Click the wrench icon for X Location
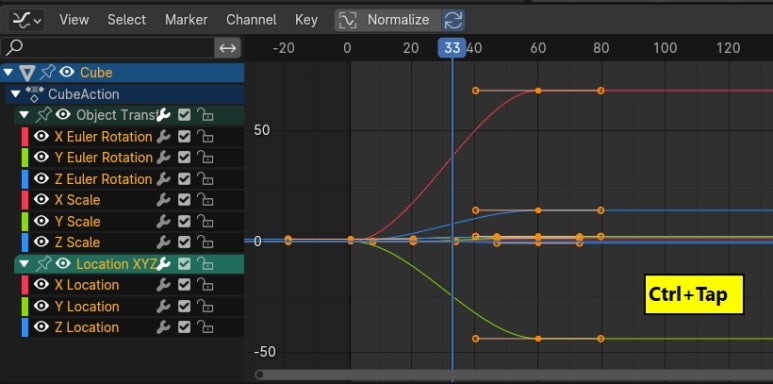 tap(163, 285)
